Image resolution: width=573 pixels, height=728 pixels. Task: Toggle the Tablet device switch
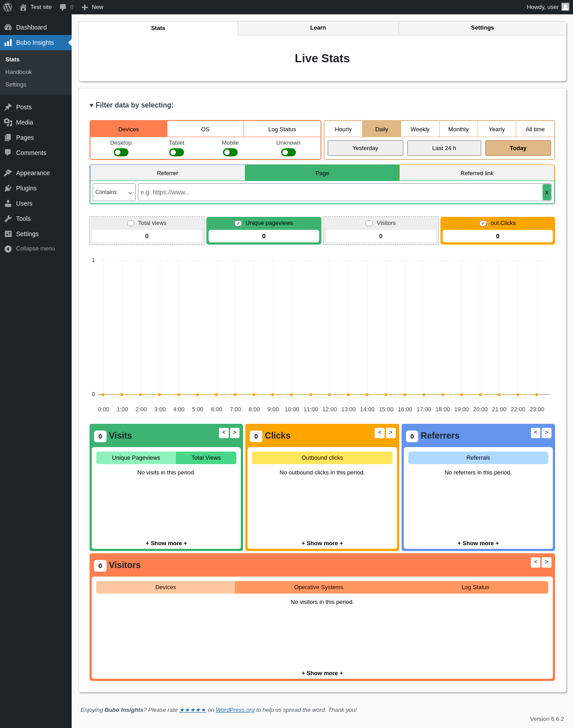(x=176, y=152)
